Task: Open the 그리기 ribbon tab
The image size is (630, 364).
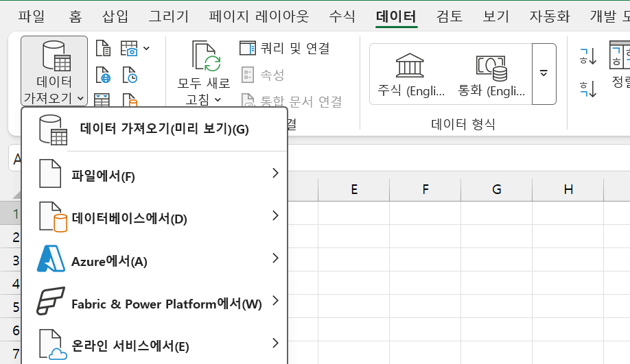Action: (x=168, y=16)
